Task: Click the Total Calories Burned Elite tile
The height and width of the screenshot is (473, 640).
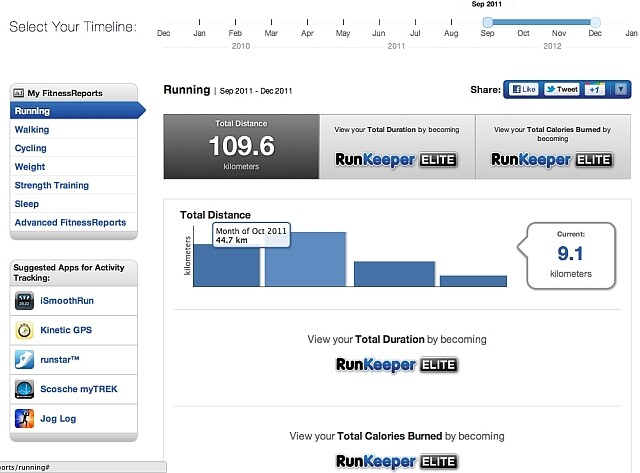Action: pos(553,147)
